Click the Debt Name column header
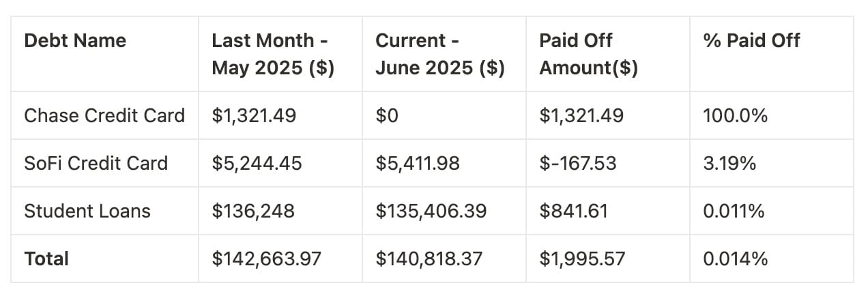The height and width of the screenshot is (296, 868). pyautogui.click(x=75, y=41)
